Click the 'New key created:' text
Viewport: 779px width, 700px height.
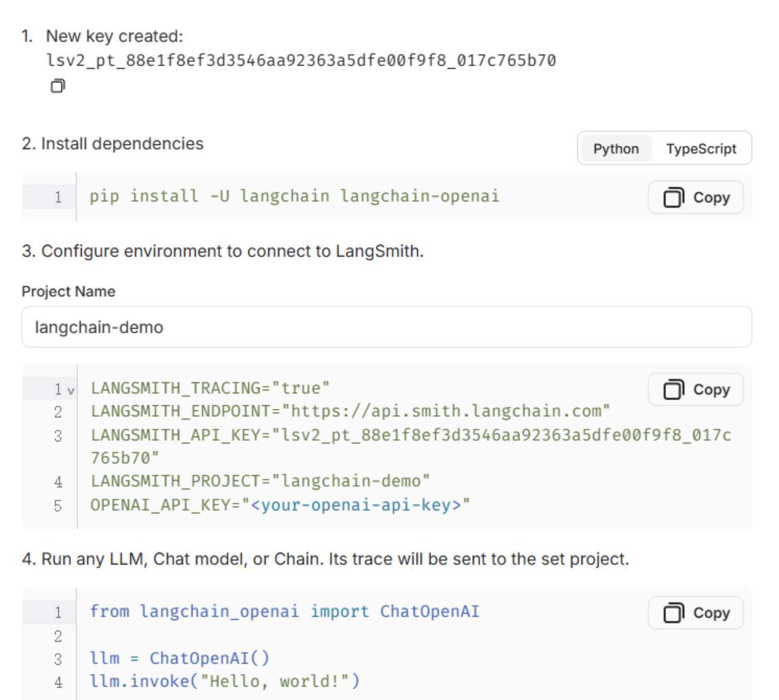pos(114,36)
